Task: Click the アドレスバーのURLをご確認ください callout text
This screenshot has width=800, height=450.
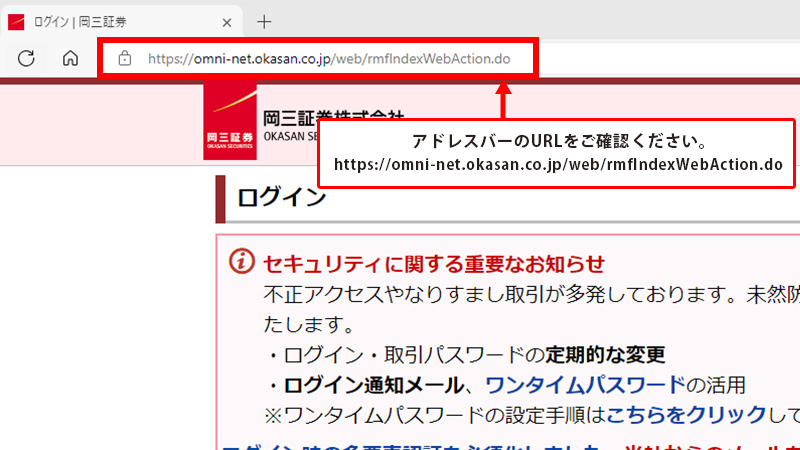Action: (559, 139)
